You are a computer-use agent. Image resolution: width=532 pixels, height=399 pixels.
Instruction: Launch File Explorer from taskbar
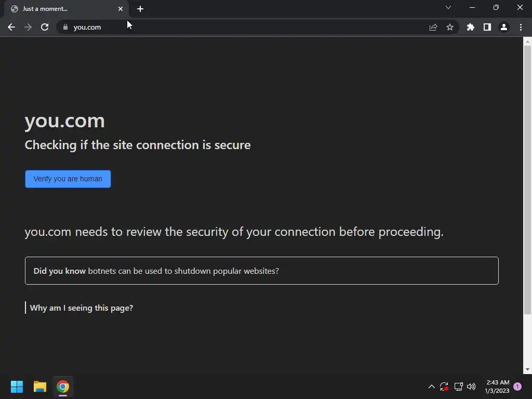pyautogui.click(x=40, y=387)
